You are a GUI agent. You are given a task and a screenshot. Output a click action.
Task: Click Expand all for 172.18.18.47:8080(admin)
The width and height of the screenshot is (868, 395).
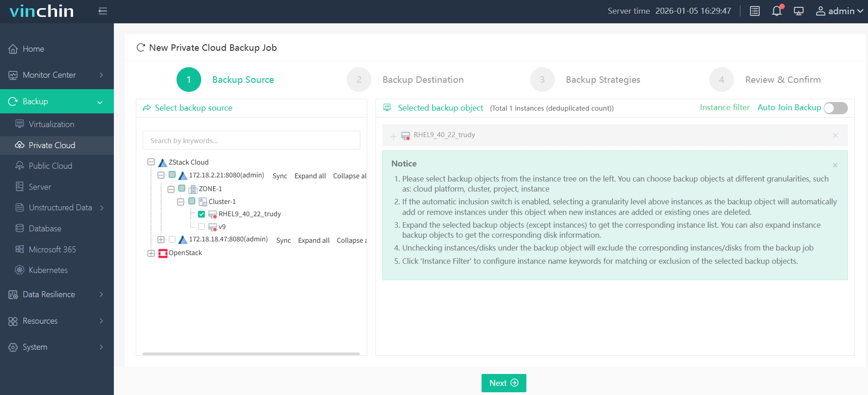tap(314, 240)
